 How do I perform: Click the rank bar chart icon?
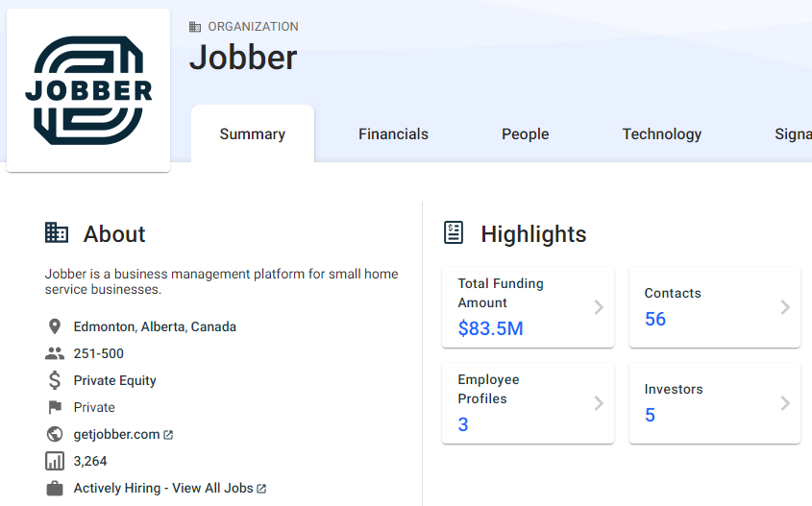point(55,461)
